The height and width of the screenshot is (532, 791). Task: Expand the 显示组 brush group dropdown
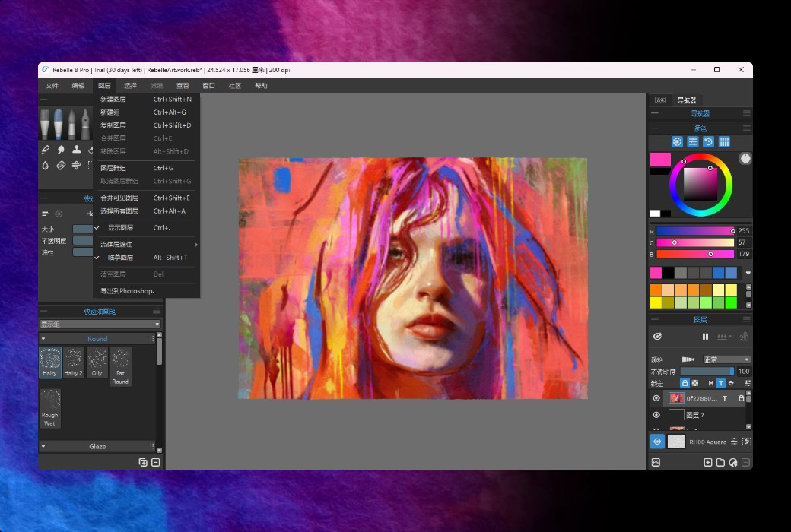(100, 325)
